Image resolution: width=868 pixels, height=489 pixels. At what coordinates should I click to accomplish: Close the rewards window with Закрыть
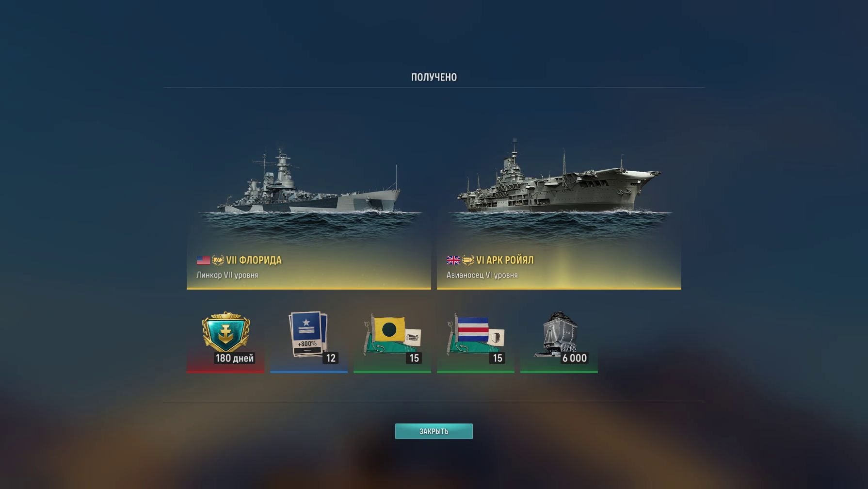[x=434, y=431]
